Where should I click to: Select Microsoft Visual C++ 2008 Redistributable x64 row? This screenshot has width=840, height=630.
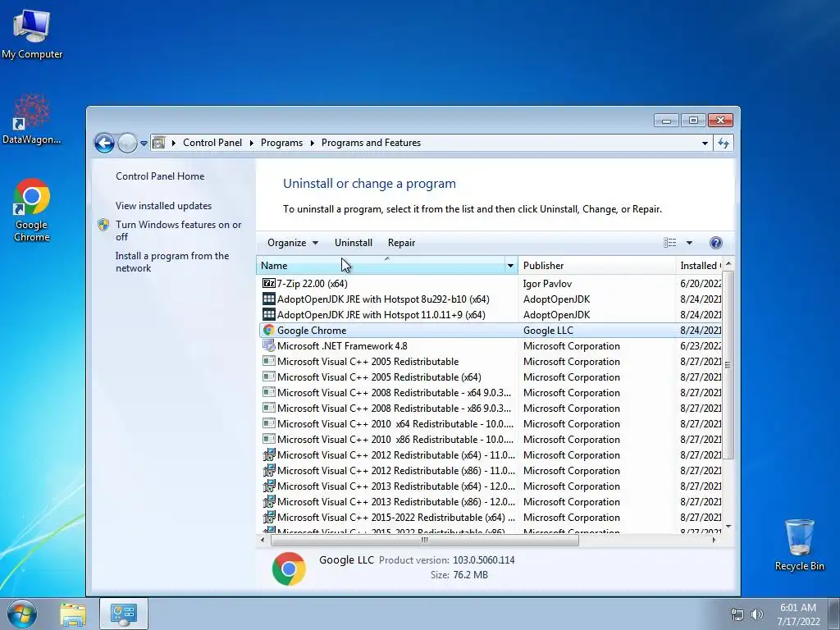[x=491, y=393]
